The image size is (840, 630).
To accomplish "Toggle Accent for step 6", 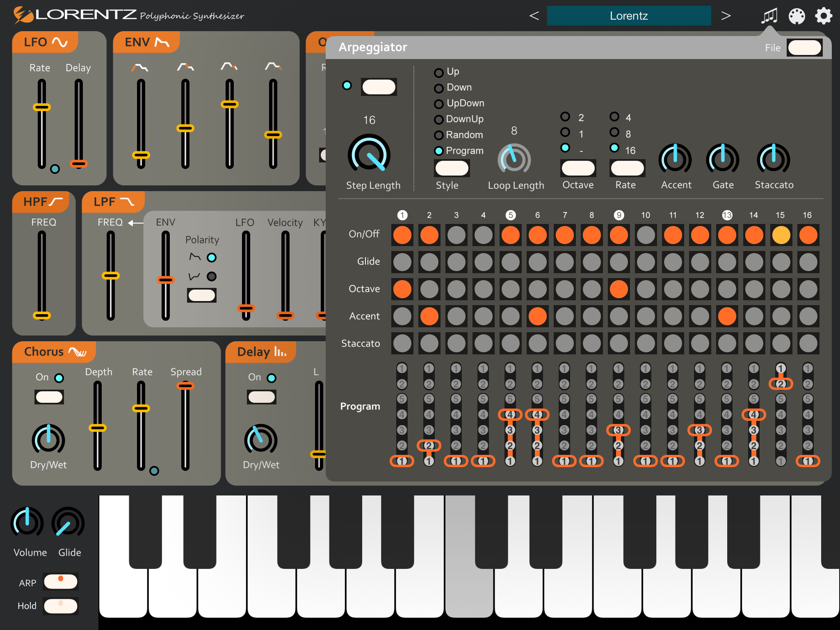I will click(x=538, y=316).
